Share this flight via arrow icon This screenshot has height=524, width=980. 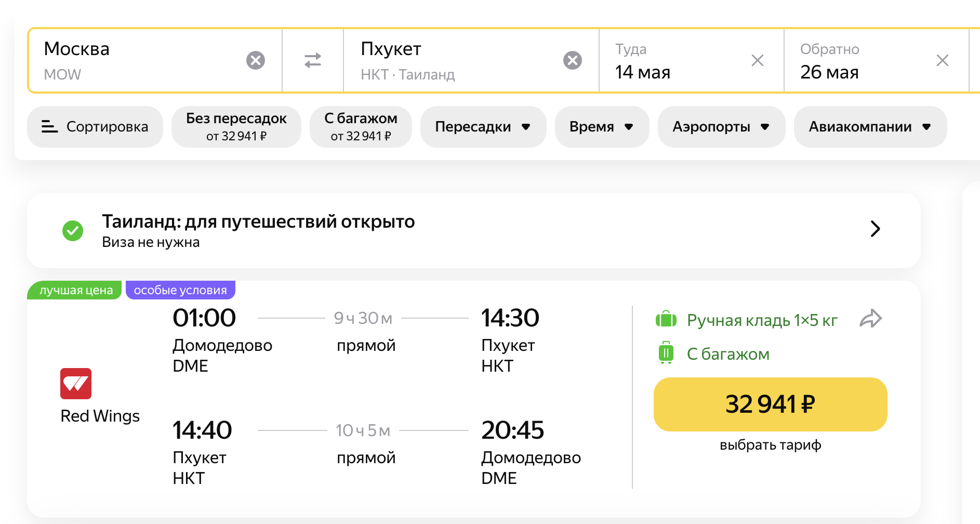871,319
